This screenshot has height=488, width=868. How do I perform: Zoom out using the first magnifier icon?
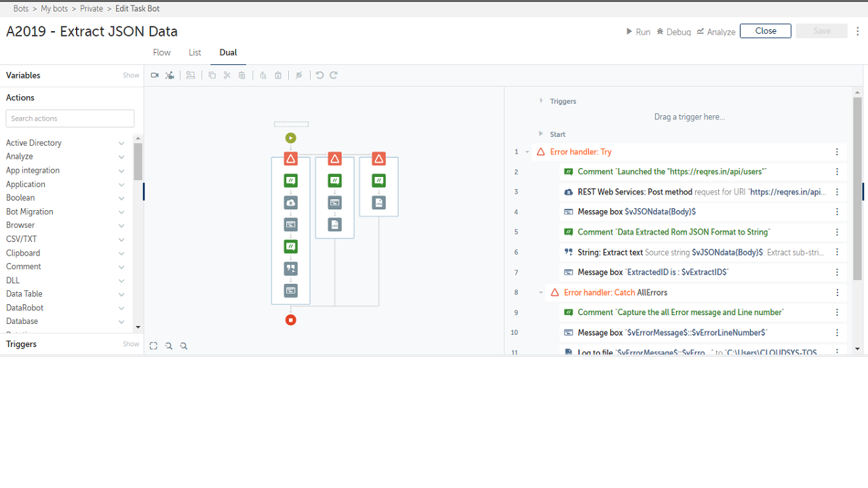click(x=168, y=346)
